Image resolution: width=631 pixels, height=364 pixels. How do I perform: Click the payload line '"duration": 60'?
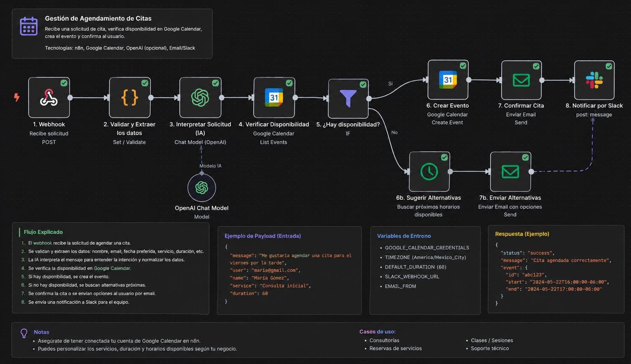pyautogui.click(x=249, y=293)
